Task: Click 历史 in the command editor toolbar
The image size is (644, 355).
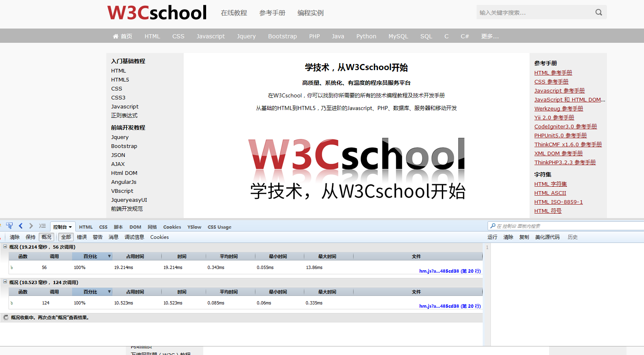Action: [x=573, y=237]
